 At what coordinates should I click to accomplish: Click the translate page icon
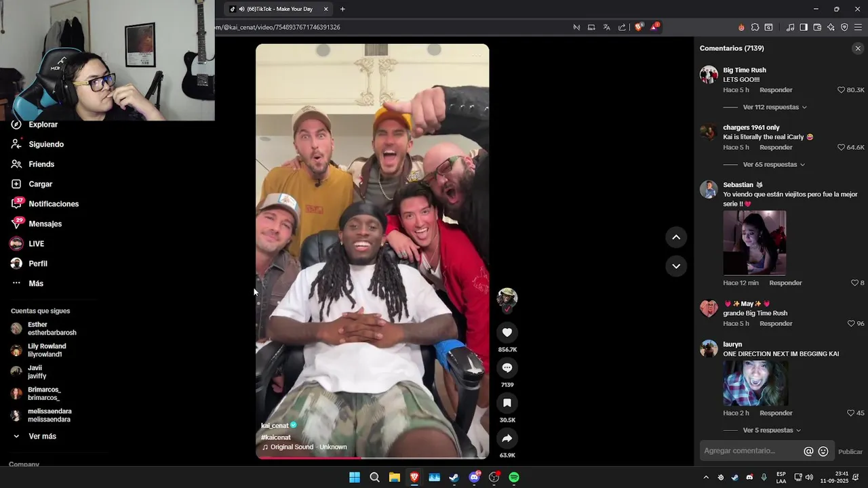click(x=606, y=27)
